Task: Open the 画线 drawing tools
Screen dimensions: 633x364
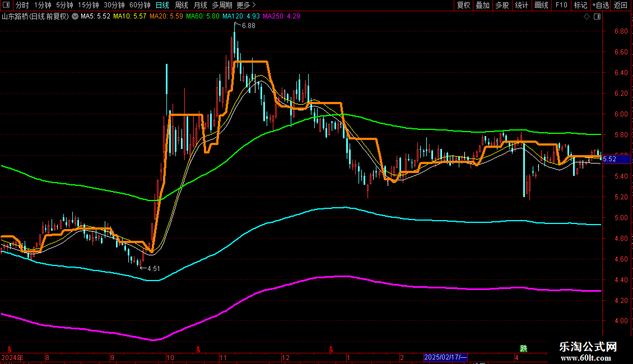Action: pos(542,5)
